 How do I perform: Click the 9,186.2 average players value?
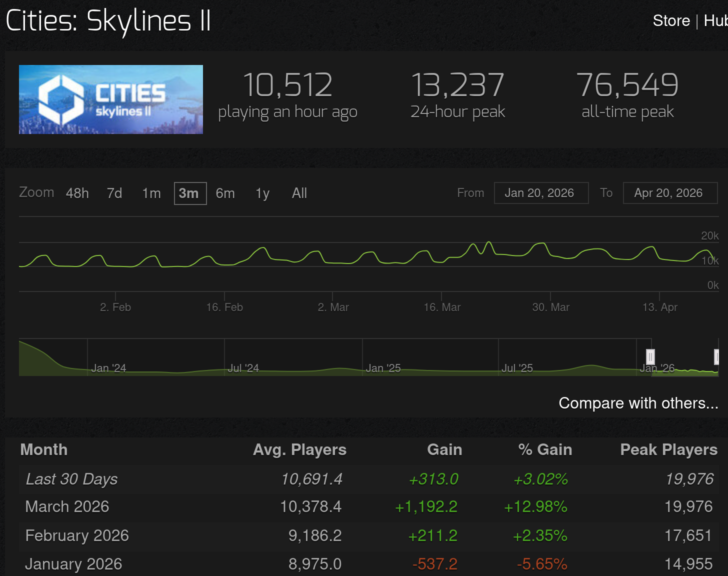[x=315, y=535]
